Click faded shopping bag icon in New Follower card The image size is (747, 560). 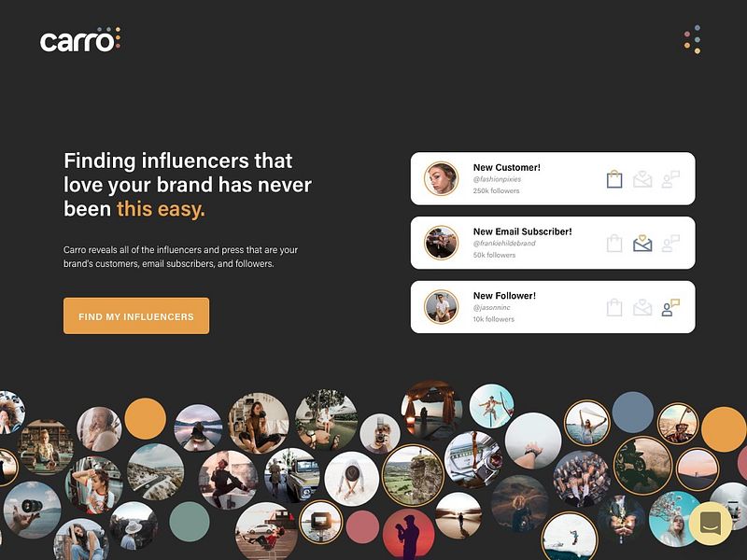pyautogui.click(x=614, y=308)
